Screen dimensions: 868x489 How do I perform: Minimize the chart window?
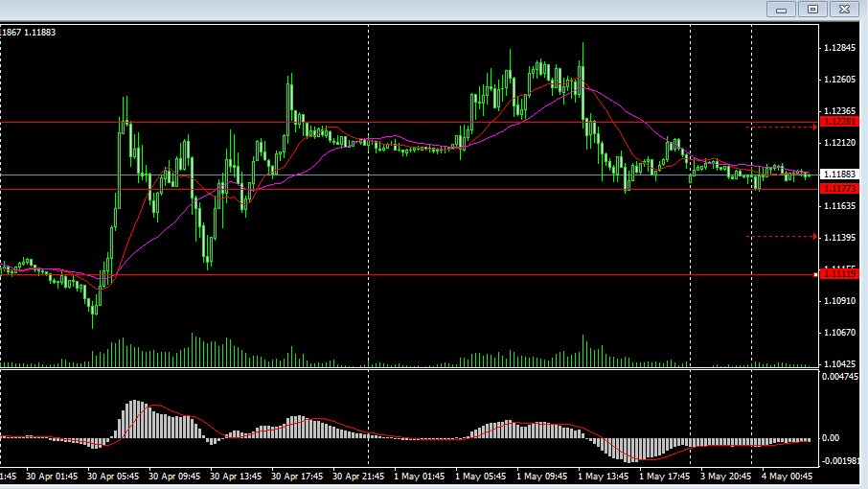[x=782, y=9]
